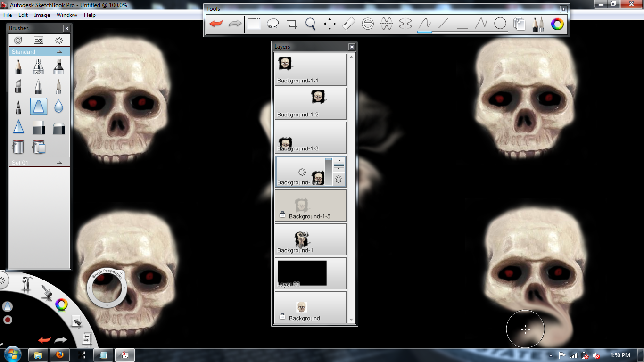The image size is (644, 362).
Task: Select the bottom Background layer
Action: pos(311,307)
